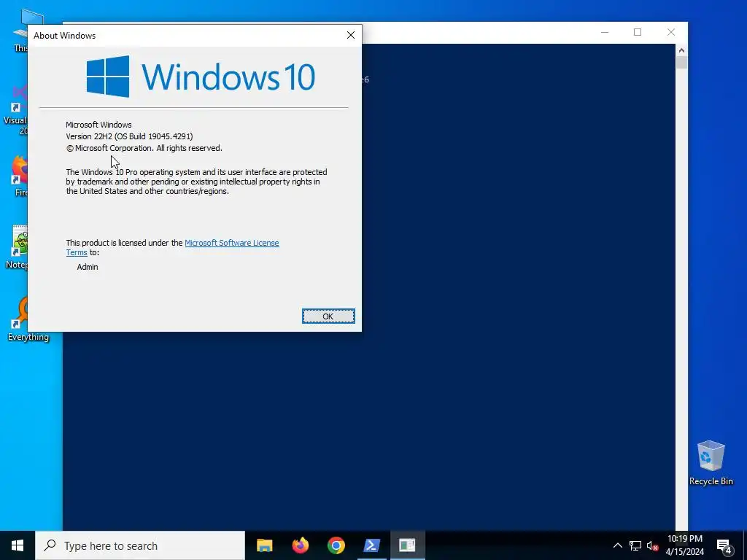Open network status tray icon

(x=635, y=545)
